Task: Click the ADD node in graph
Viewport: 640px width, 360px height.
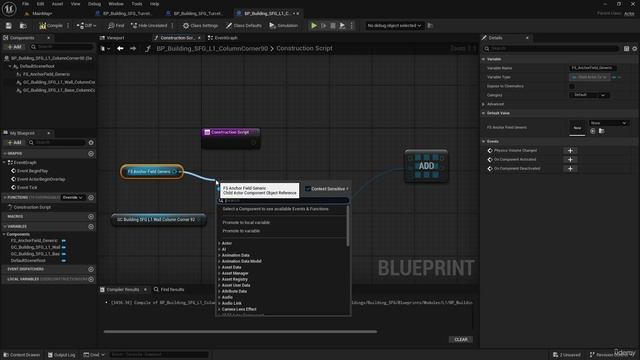Action: pyautogui.click(x=426, y=166)
